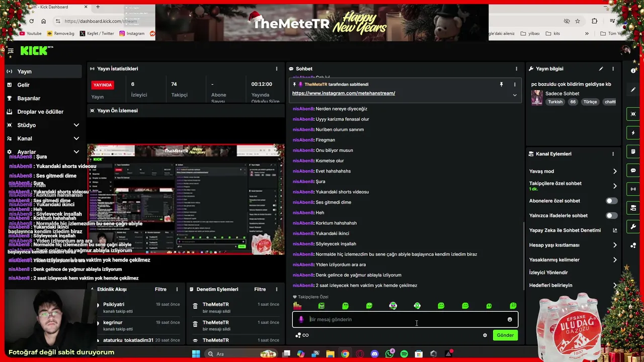Click the Psikiyatri follow event row
Viewport: 644px width, 362px height.
coord(138,308)
